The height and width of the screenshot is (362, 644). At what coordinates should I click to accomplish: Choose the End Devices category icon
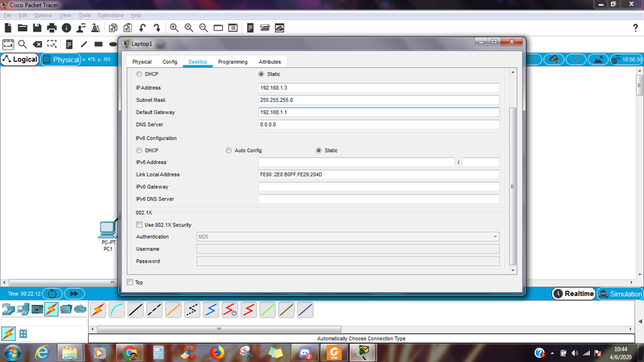[x=23, y=309]
